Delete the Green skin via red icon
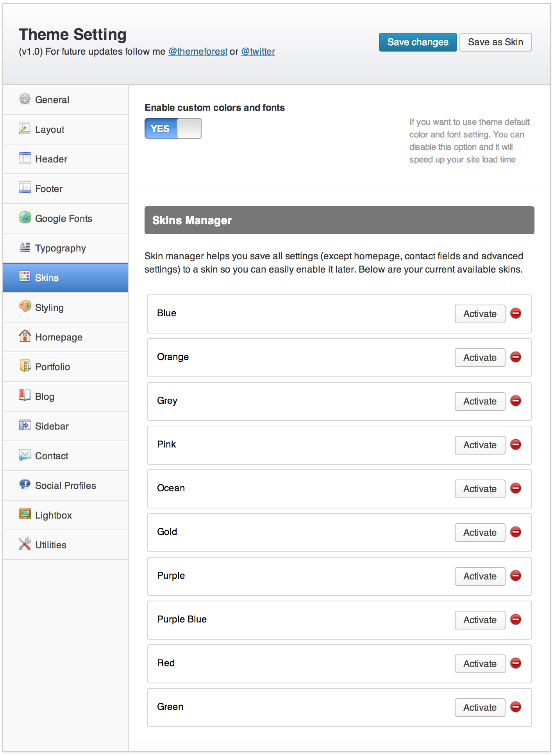Image resolution: width=554 pixels, height=756 pixels. [x=516, y=707]
